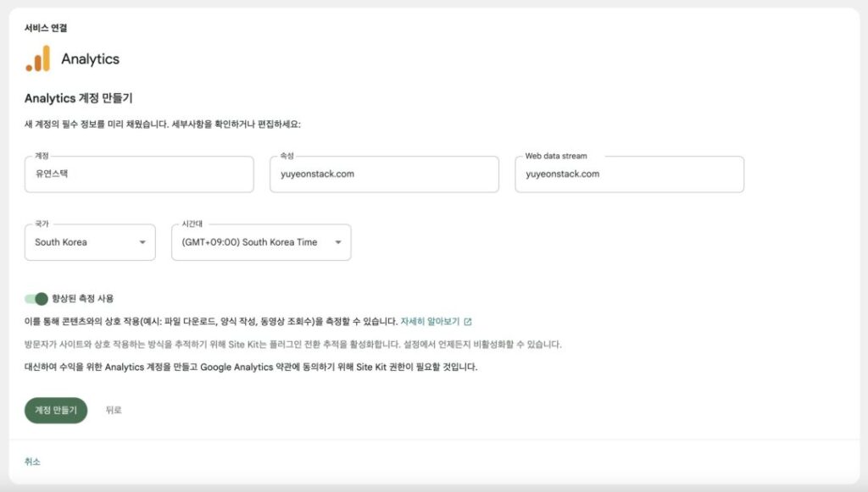
Task: Click the text starting 새 계정의 필수 정보를
Action: (162, 124)
